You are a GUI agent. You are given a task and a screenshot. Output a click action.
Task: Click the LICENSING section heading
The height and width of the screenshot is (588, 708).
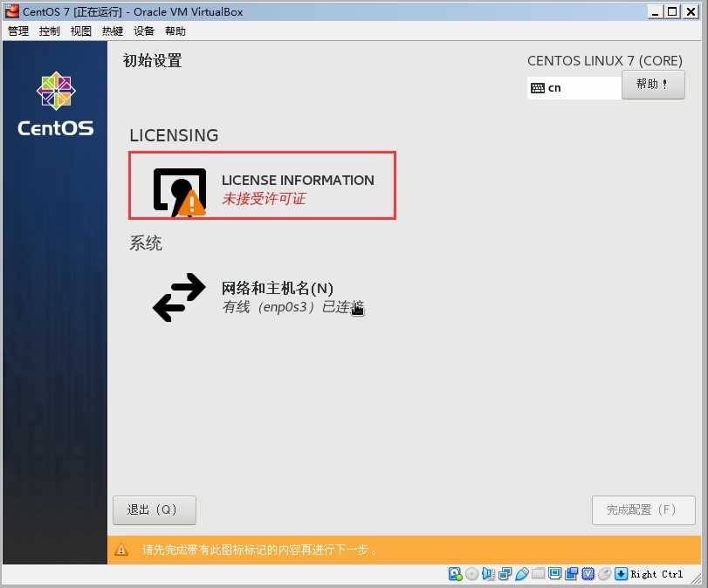pyautogui.click(x=174, y=135)
